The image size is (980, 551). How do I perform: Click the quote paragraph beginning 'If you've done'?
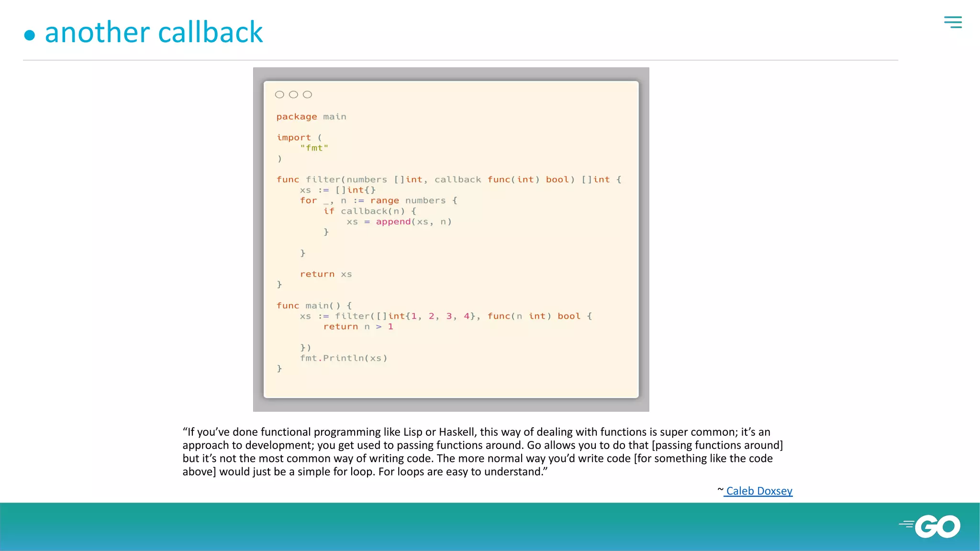click(x=482, y=452)
